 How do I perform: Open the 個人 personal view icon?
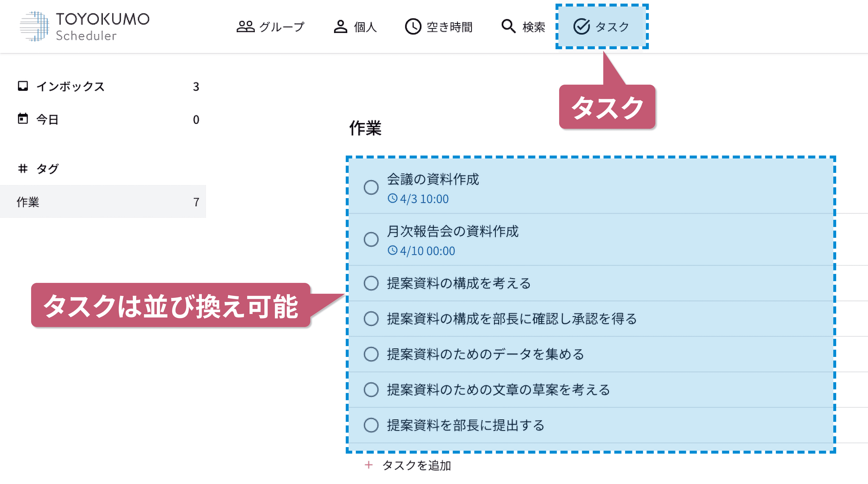[340, 27]
